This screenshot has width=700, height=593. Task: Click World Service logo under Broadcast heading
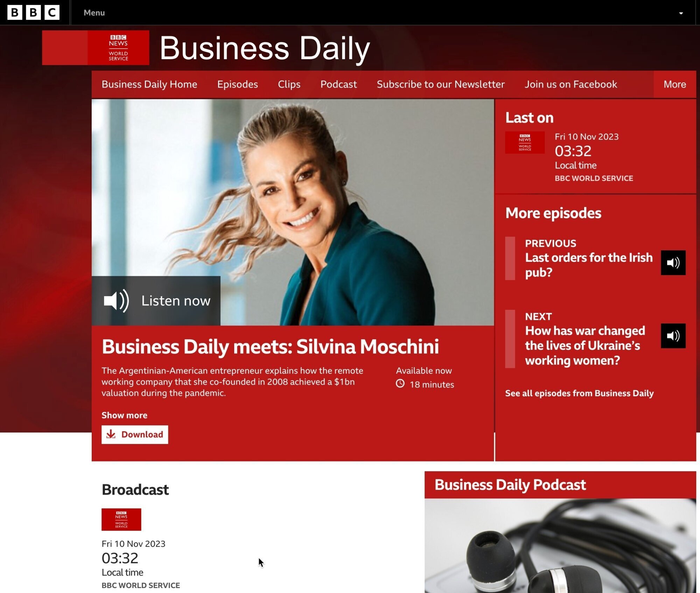click(x=121, y=519)
